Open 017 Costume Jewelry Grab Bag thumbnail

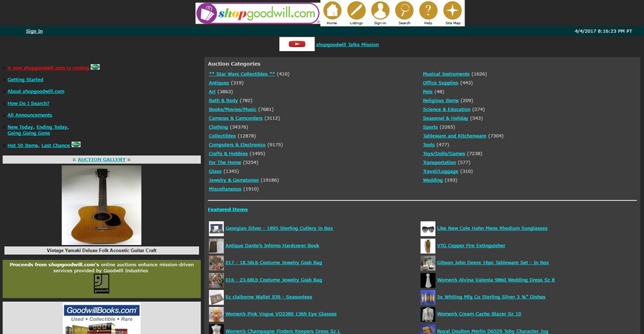(216, 263)
